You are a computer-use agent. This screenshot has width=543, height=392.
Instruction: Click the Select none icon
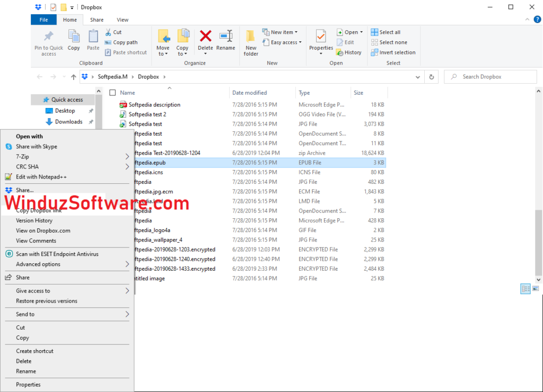coord(374,42)
